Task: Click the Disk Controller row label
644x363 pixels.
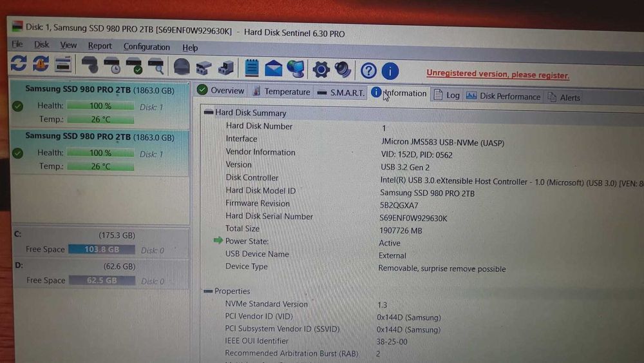Action: [x=252, y=177]
